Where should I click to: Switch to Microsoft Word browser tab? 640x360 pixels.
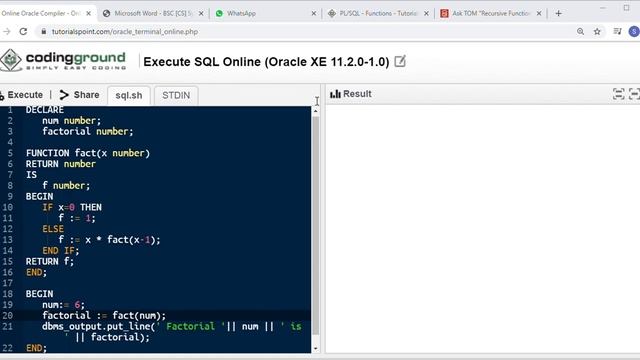click(x=153, y=13)
